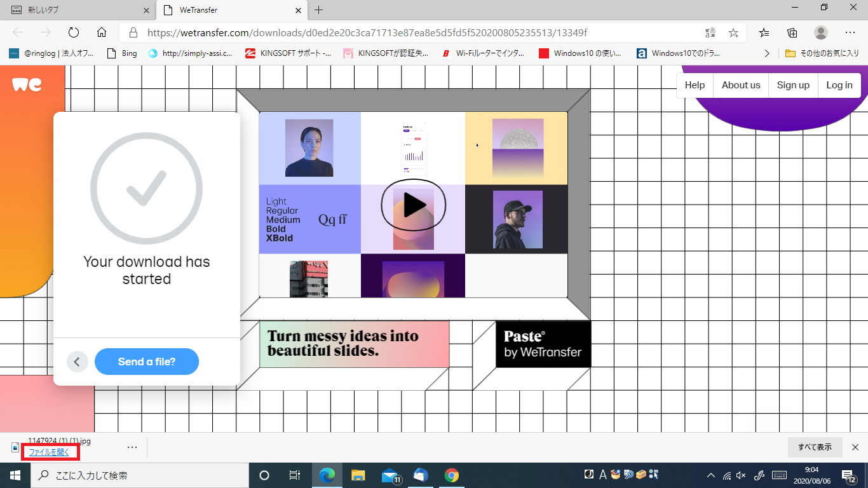
Task: Open the Help menu item
Action: [x=695, y=85]
